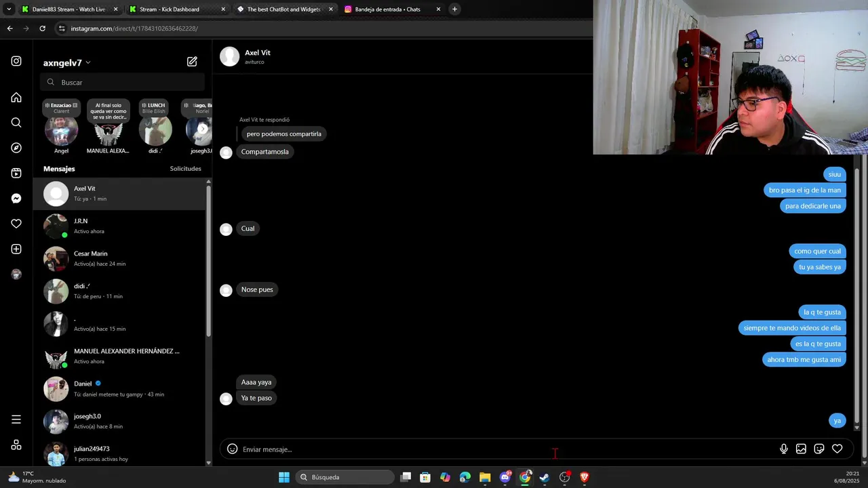Open new browser tab plus button
The width and height of the screenshot is (868, 488).
454,9
